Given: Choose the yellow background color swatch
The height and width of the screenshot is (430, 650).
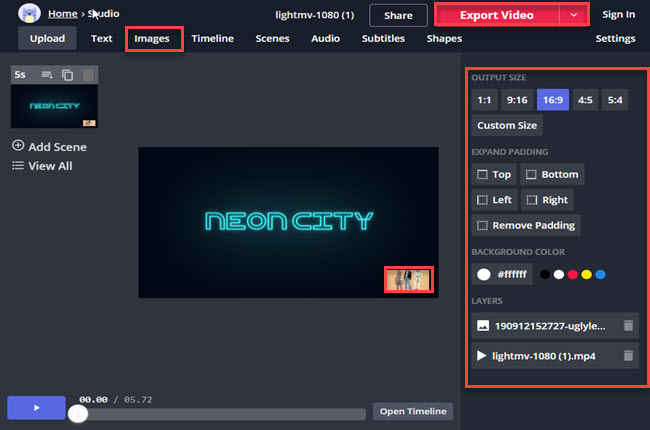Looking at the screenshot, I should 587,274.
